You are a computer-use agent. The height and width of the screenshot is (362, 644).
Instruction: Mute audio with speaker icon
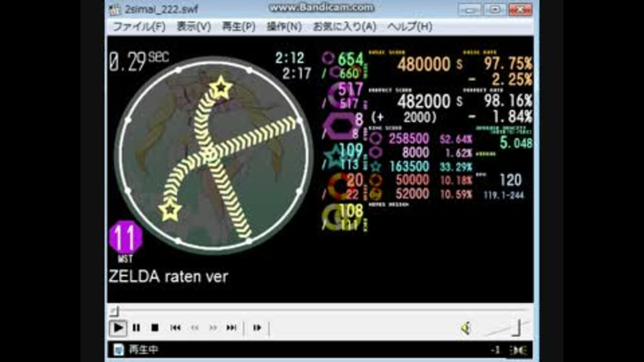point(465,328)
